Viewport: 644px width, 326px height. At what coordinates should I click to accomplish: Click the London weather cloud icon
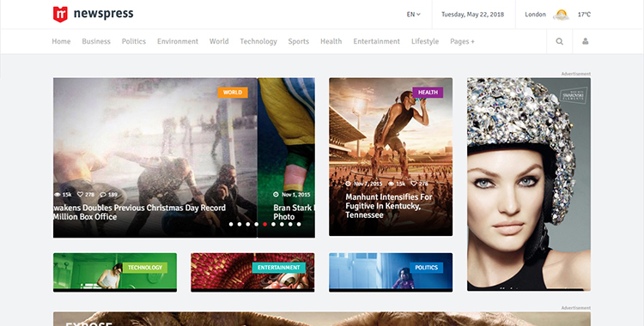[561, 15]
